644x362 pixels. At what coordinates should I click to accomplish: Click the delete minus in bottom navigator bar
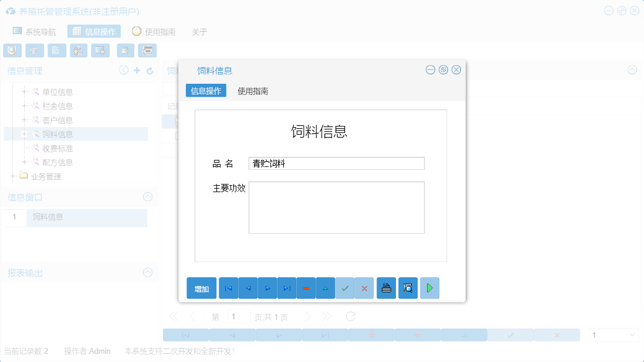click(418, 336)
